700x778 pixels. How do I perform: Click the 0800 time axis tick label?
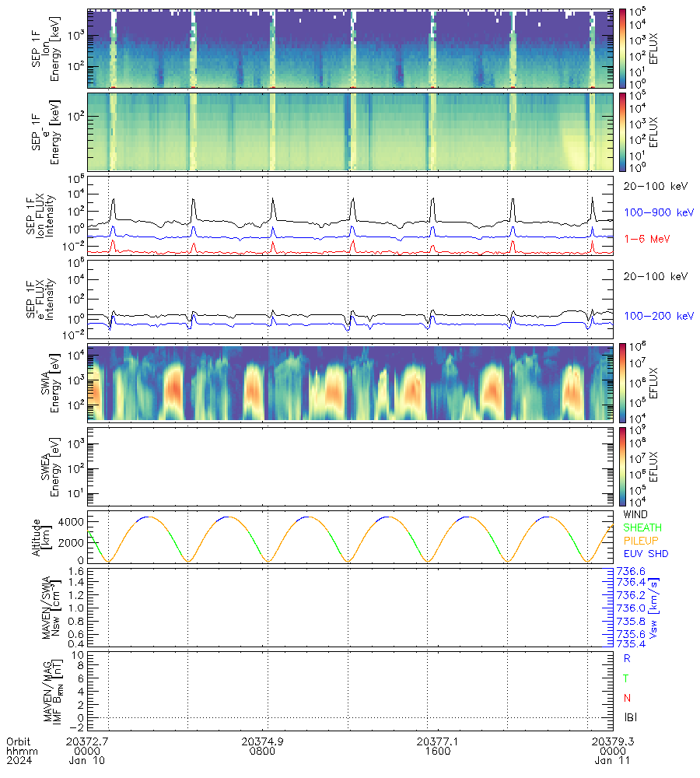pyautogui.click(x=261, y=752)
